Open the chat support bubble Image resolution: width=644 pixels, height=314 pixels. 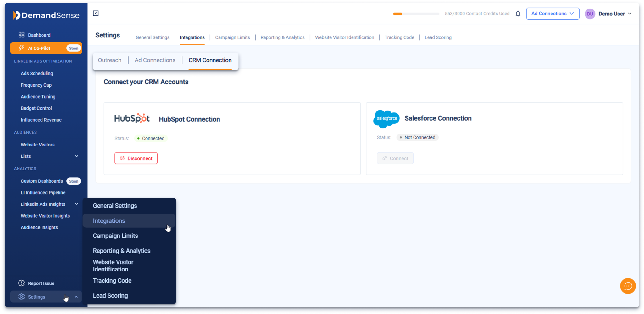tap(628, 286)
